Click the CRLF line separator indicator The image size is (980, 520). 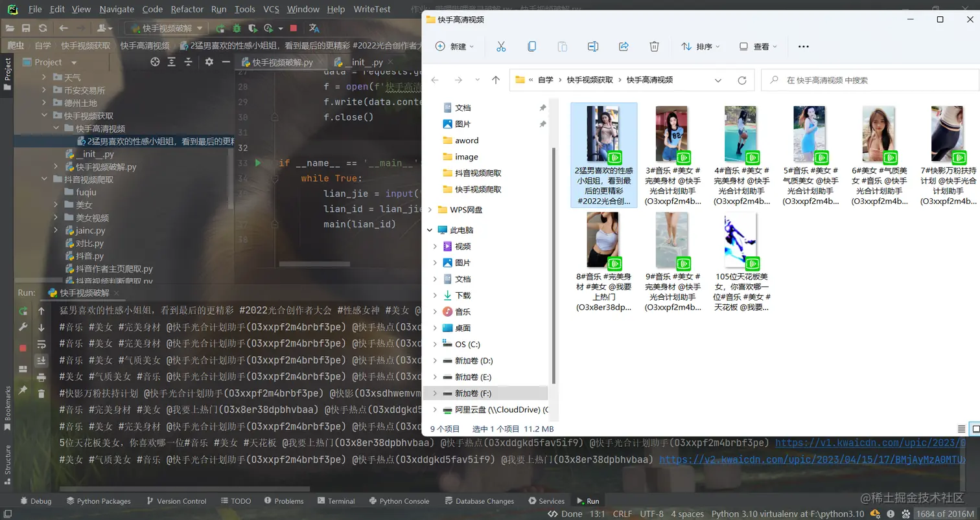622,514
